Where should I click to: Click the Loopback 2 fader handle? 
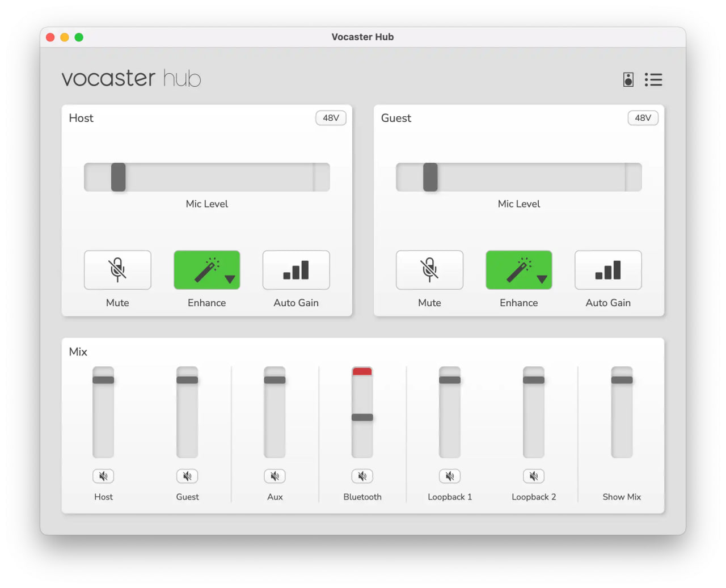534,380
